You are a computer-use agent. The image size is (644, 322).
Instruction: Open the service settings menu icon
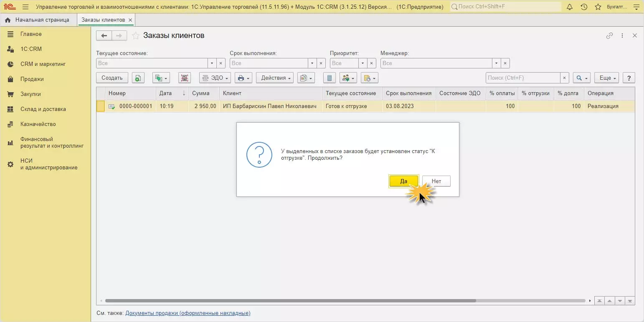636,7
